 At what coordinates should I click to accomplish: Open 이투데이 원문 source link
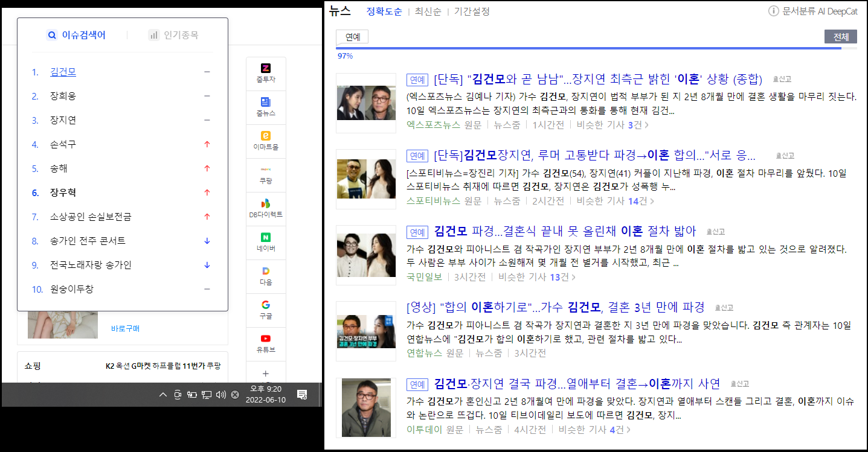(435, 430)
